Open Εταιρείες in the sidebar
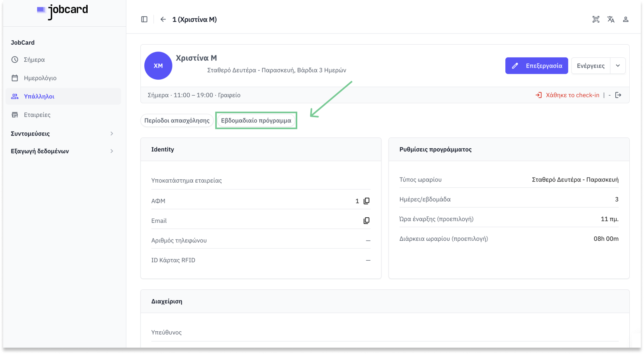Screen dimensions: 644x354 pos(63,114)
